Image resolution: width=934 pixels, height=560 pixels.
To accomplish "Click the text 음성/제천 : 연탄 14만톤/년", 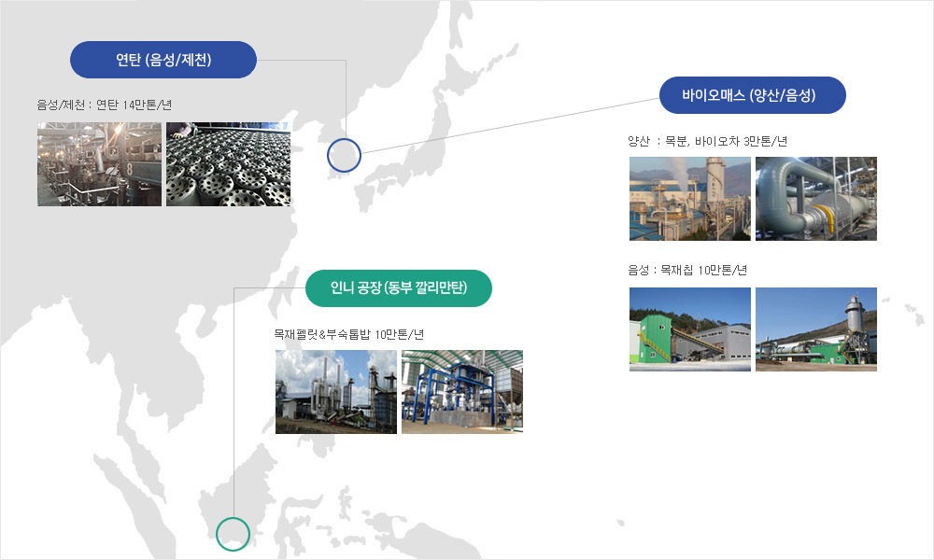I will coord(105,105).
